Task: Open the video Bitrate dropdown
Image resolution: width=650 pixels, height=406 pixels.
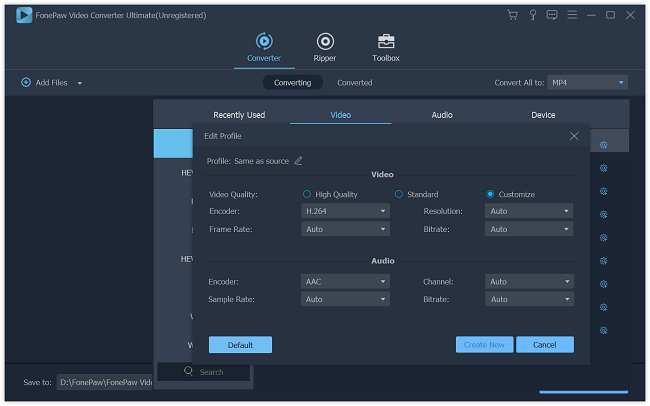Action: (529, 229)
